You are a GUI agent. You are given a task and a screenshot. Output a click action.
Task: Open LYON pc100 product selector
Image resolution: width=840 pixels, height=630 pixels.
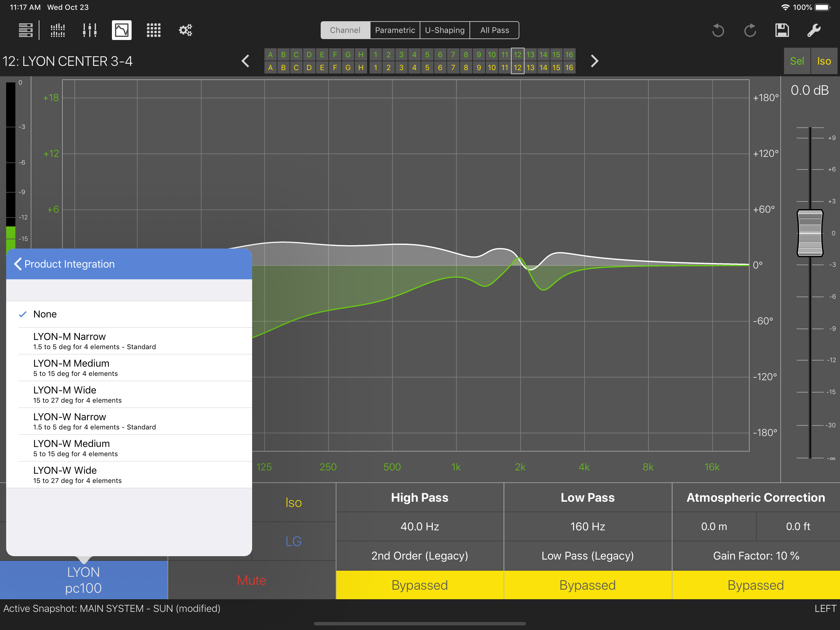click(x=84, y=580)
